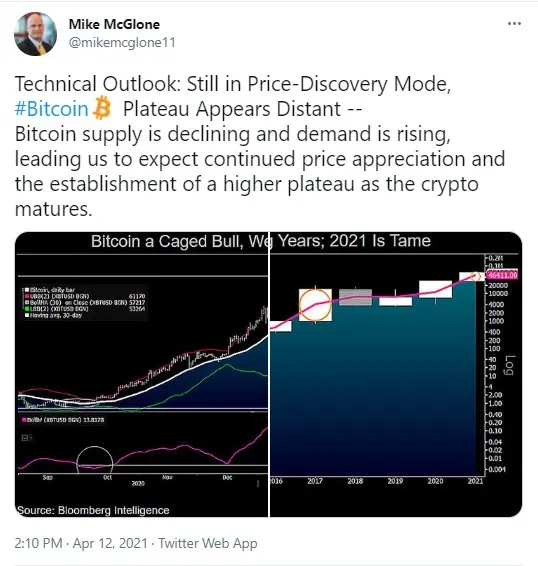Click the small settings icon in the lower chart panel

26,438
